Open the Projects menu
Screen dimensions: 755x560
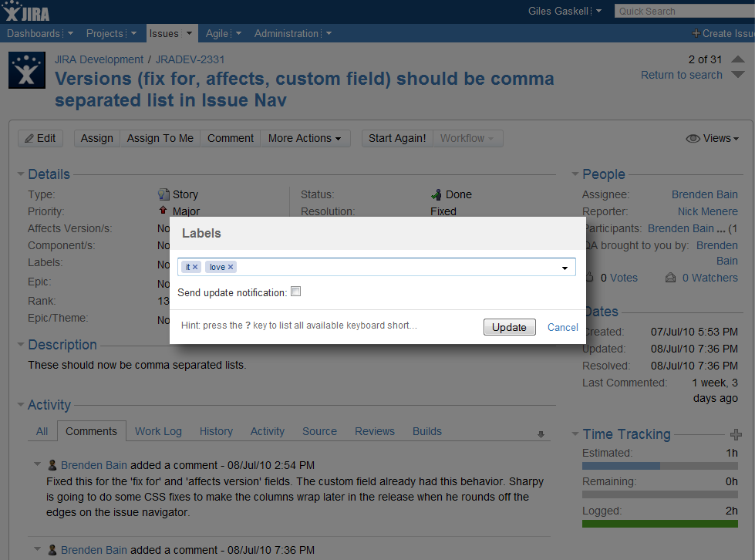tap(104, 33)
